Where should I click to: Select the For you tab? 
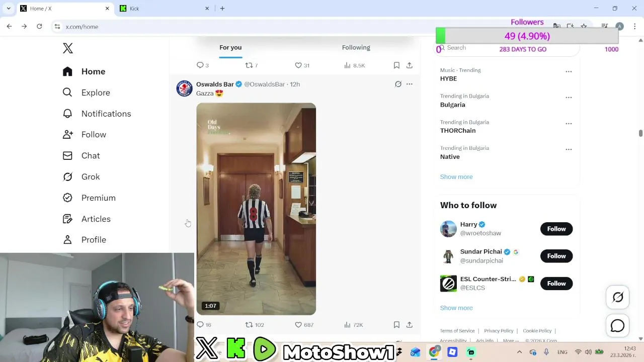pyautogui.click(x=230, y=47)
